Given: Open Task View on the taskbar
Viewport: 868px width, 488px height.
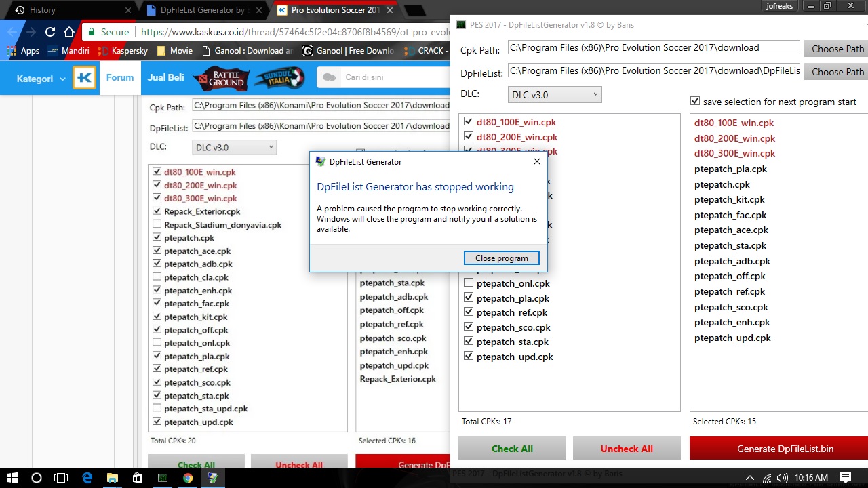Looking at the screenshot, I should pos(61,478).
